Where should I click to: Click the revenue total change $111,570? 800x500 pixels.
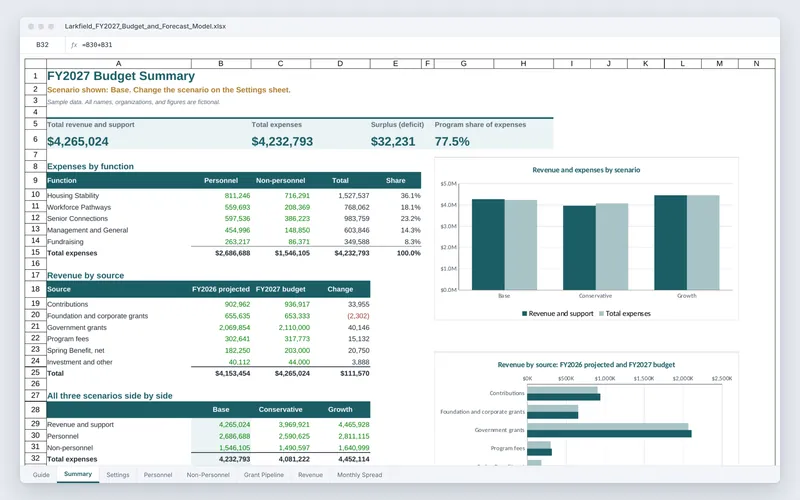(355, 373)
